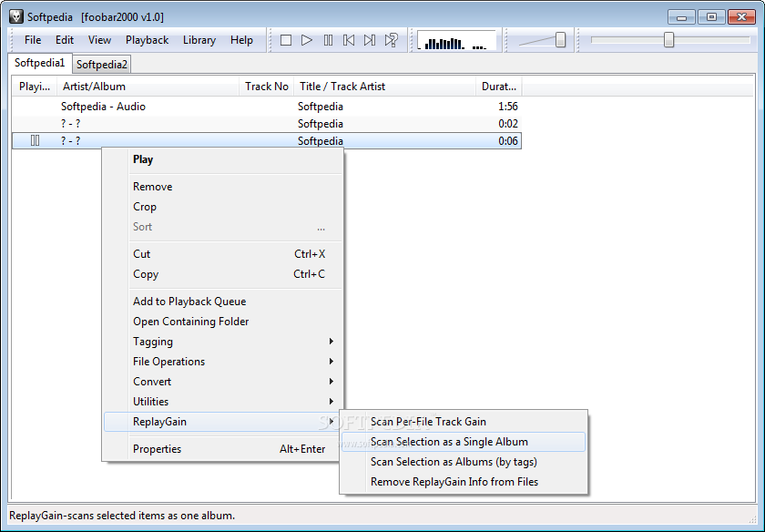
Task: Click the ReplayGain submenu entry
Action: coord(223,422)
